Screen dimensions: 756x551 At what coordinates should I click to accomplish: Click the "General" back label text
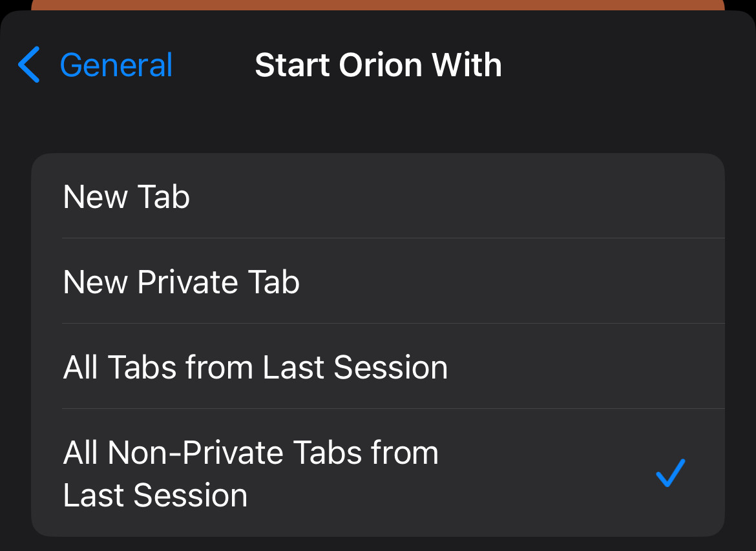pos(116,65)
